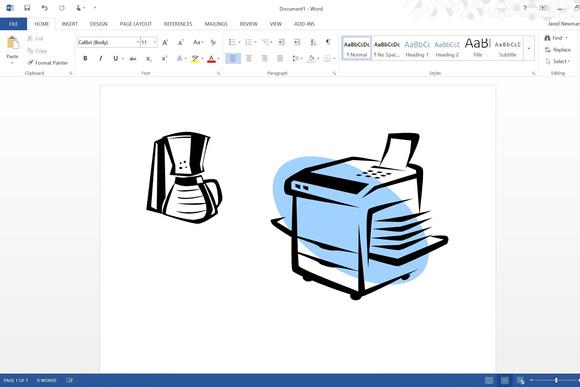The height and width of the screenshot is (387, 580).
Task: Click the font color red A swatch
Action: pos(211,59)
